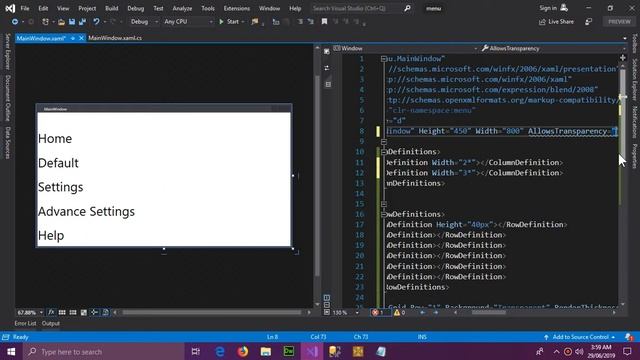Viewport: 640px width, 360px height.
Task: Open the Output tab
Action: (x=51, y=323)
